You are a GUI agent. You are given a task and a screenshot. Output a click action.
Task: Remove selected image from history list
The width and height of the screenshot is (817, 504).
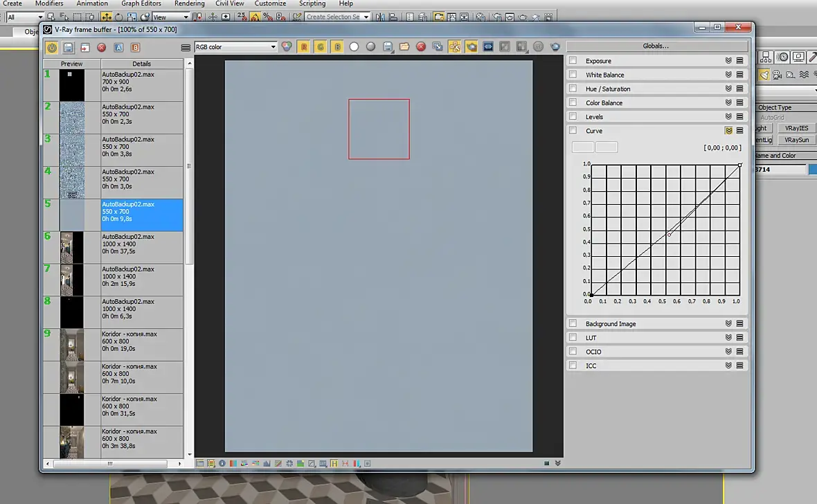[x=102, y=48]
